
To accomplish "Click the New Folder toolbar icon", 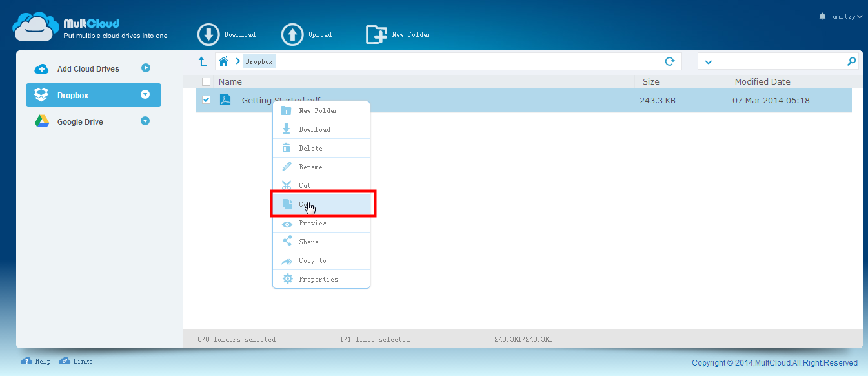I will click(376, 34).
